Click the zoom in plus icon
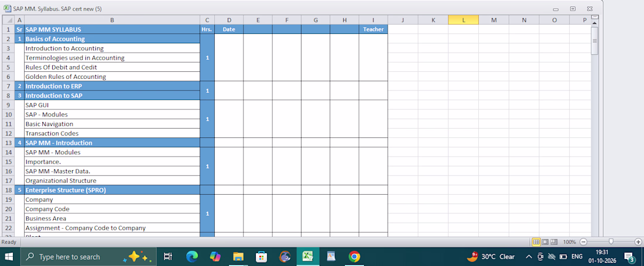This screenshot has width=644, height=266. [638, 242]
